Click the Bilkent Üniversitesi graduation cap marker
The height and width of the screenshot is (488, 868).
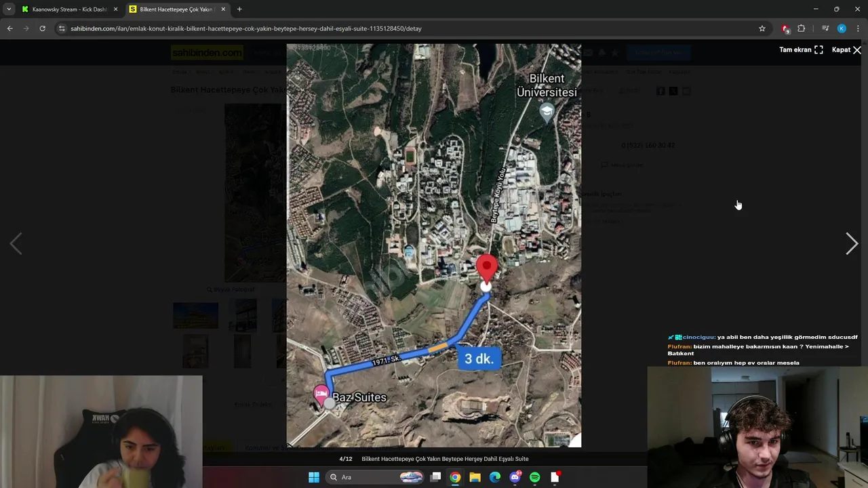tap(547, 112)
